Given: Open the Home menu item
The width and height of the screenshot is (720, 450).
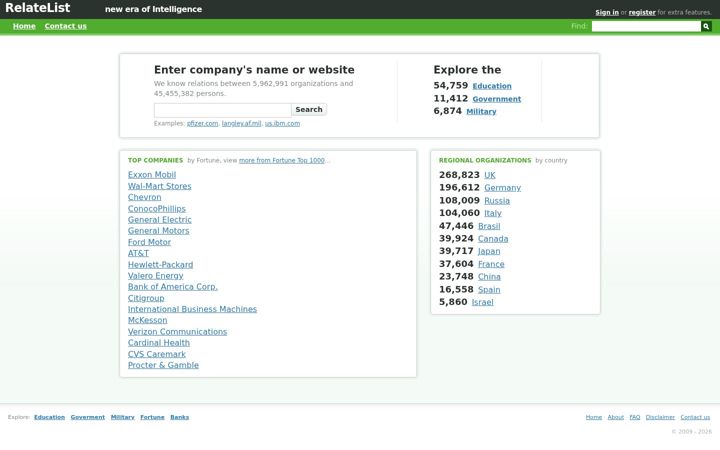Looking at the screenshot, I should click(24, 26).
